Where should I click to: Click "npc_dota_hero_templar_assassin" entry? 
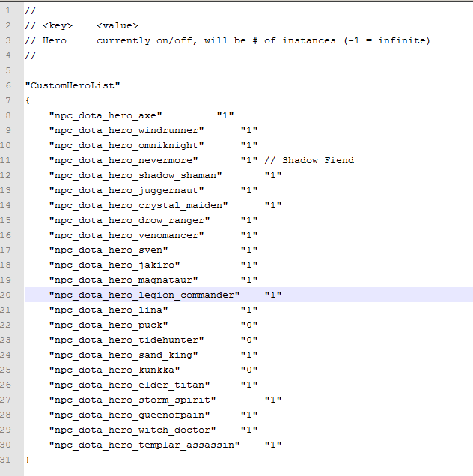pyautogui.click(x=144, y=445)
